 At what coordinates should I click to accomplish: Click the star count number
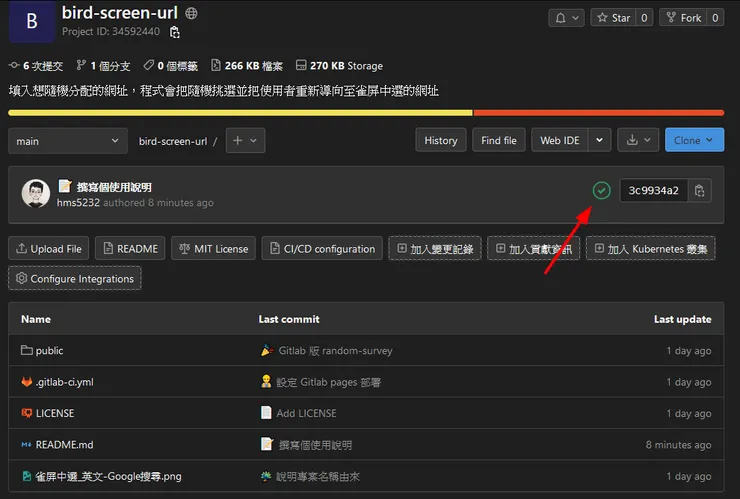tap(644, 18)
